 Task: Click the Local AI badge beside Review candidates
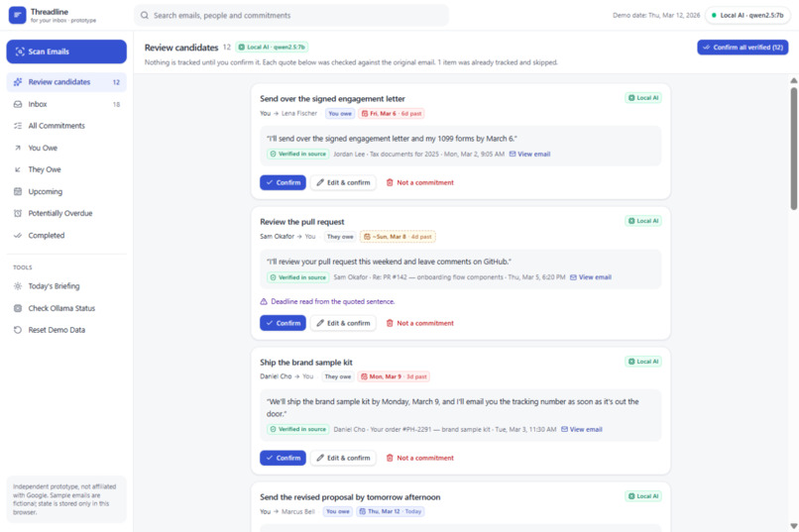tap(272, 47)
